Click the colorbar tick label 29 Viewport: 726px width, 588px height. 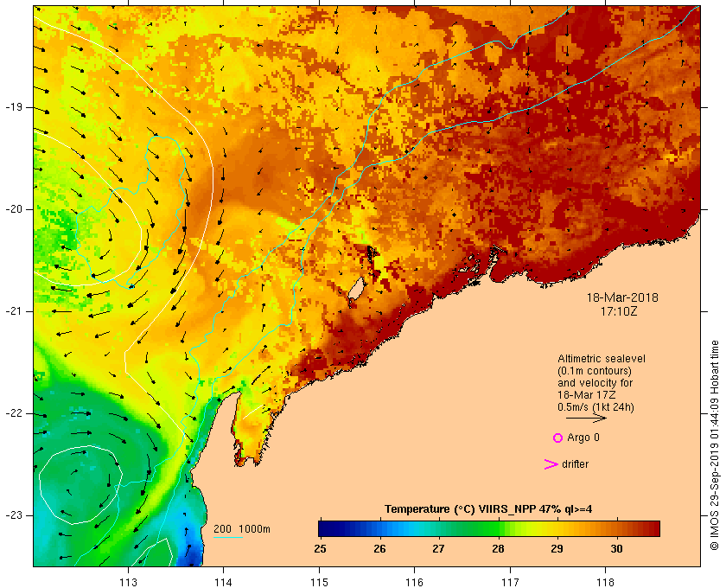(x=557, y=549)
